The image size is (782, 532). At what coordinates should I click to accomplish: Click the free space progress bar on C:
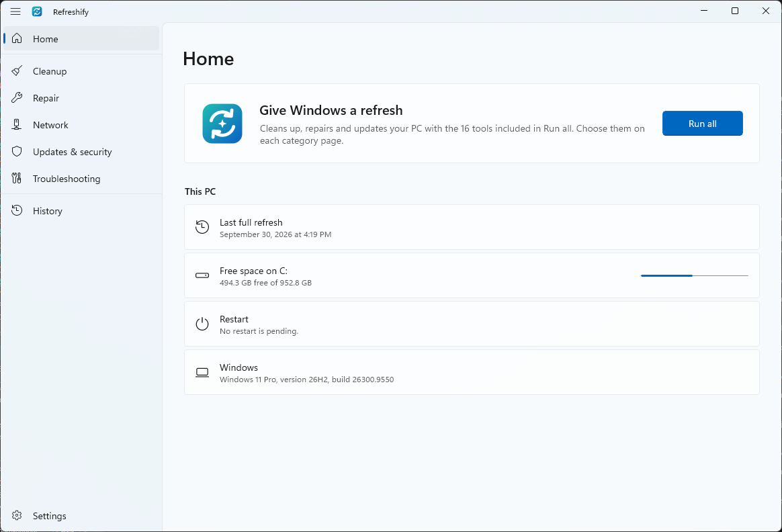(694, 275)
